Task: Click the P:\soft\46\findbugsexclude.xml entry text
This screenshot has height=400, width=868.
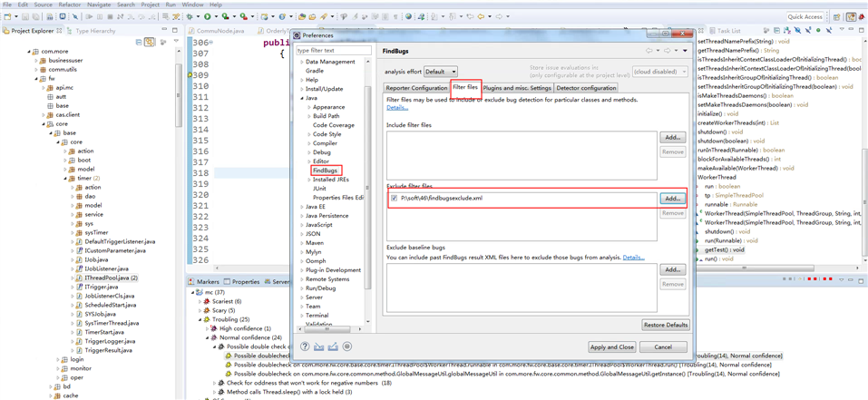Action: (x=442, y=198)
